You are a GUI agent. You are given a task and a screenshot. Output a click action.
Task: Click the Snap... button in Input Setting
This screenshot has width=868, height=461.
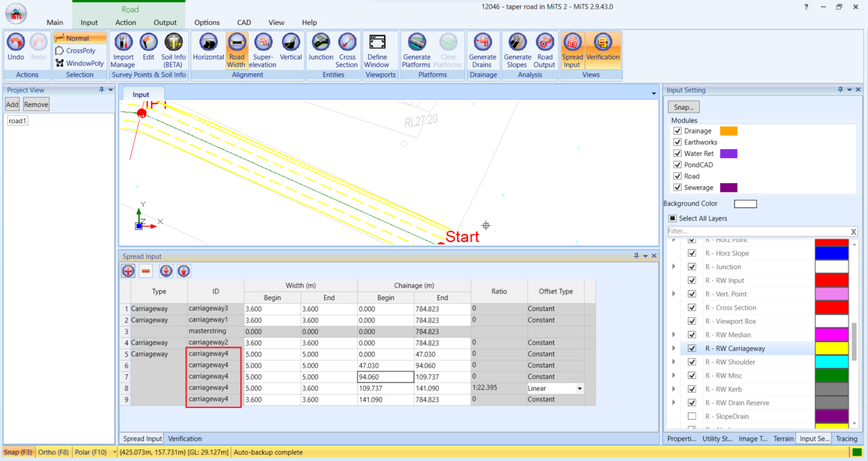coord(683,106)
